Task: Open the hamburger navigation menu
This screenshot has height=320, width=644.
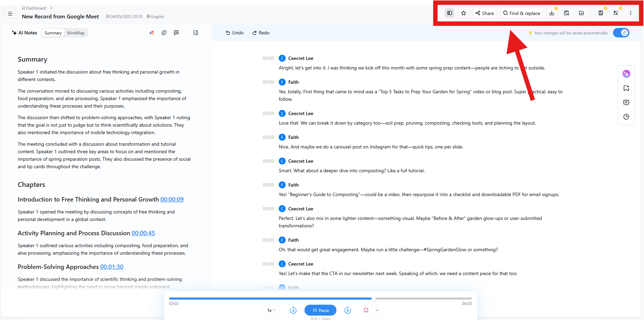Action: 10,13
